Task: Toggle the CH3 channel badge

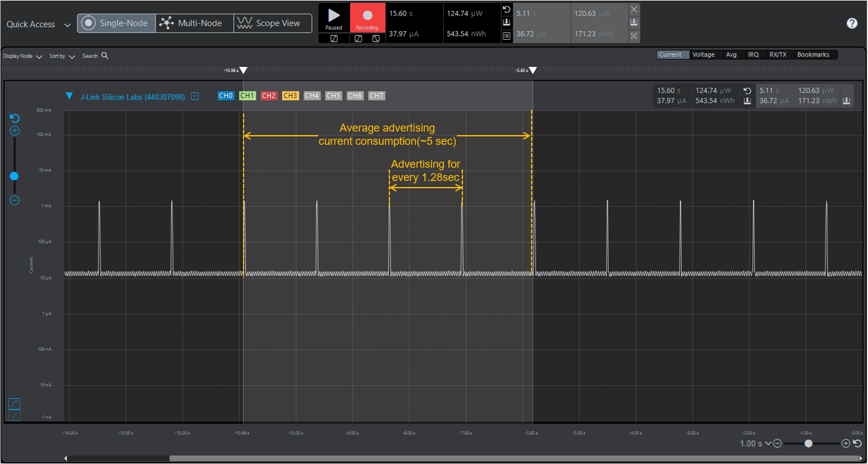Action: (x=290, y=96)
